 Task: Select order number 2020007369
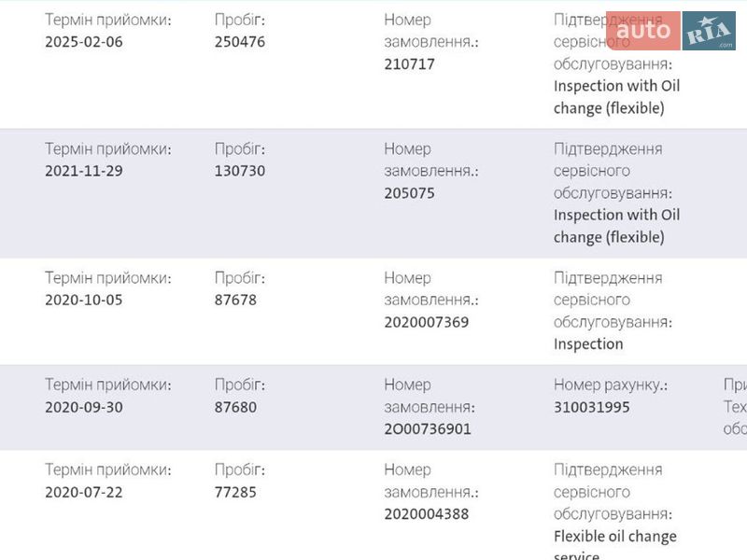point(427,322)
